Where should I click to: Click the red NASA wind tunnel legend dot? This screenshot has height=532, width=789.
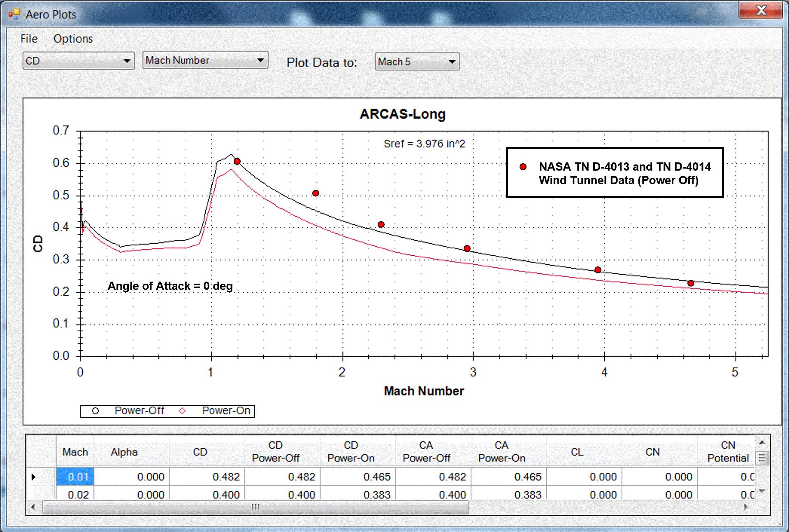pyautogui.click(x=523, y=167)
